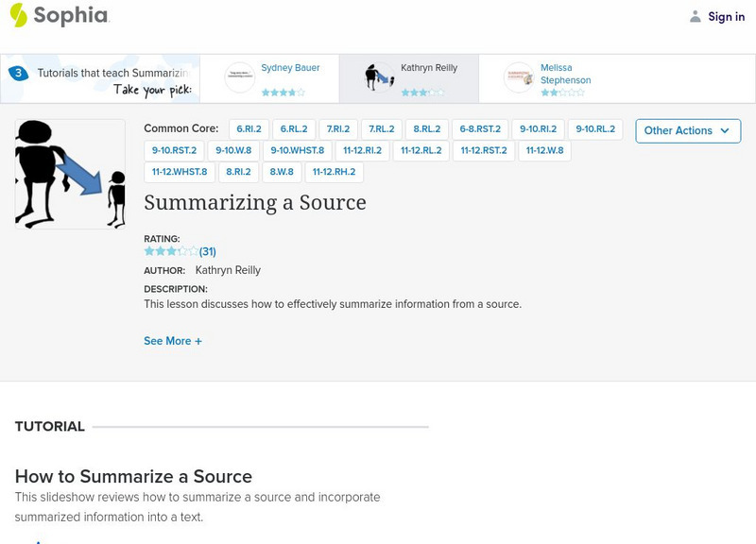Click the 7.RI.2 standard tag
The width and height of the screenshot is (756, 544).
click(338, 129)
